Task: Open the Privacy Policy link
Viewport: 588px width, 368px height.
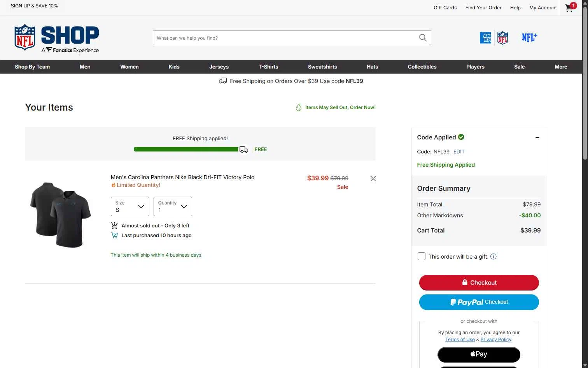Action: [x=496, y=340]
